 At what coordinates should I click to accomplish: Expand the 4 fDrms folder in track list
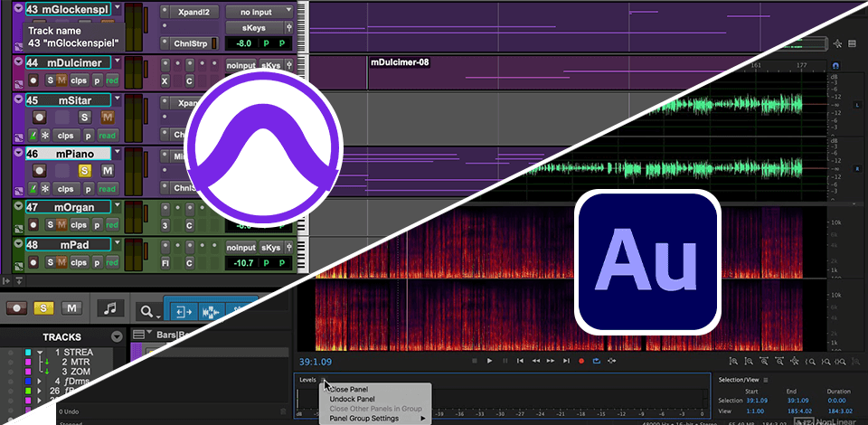click(39, 382)
